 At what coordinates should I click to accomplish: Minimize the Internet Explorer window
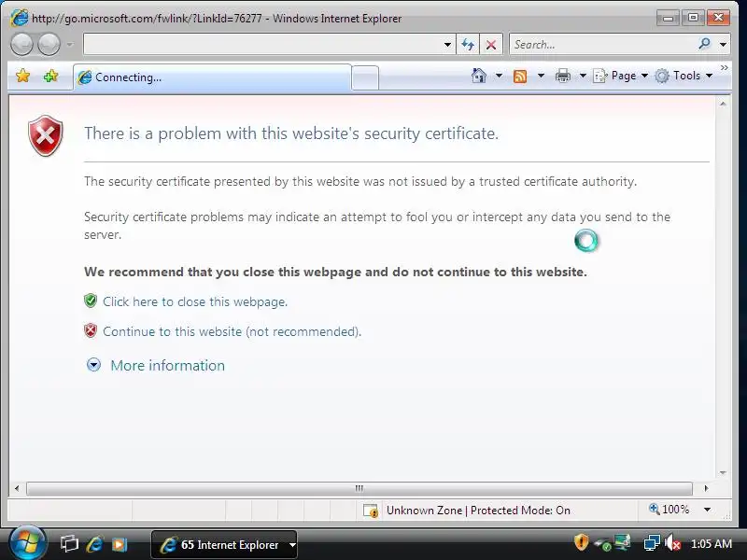668,18
